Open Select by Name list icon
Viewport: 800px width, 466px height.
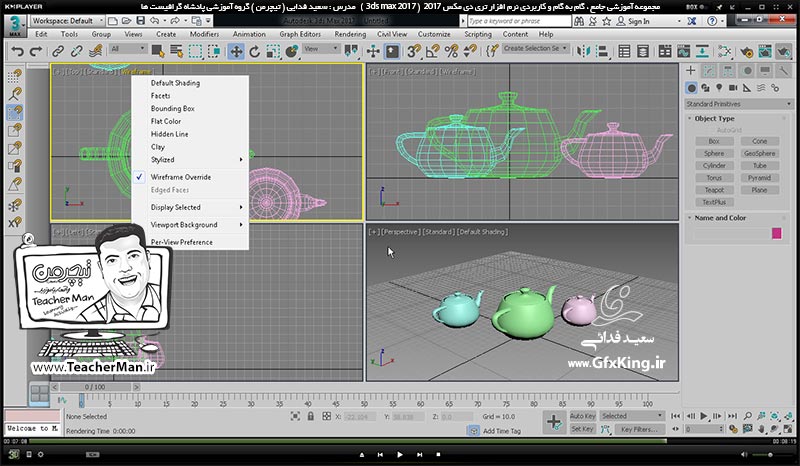coord(177,52)
